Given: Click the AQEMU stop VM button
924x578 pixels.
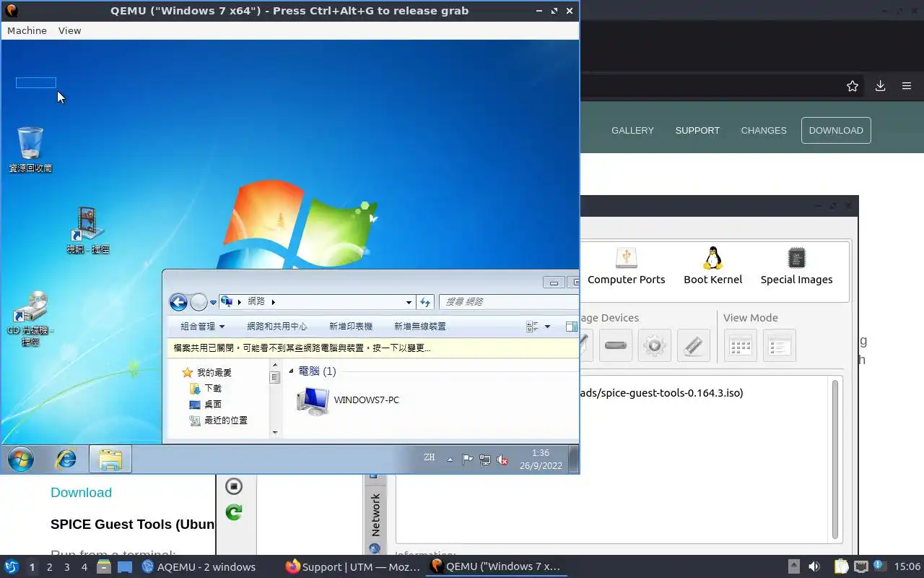Looking at the screenshot, I should (x=234, y=486).
